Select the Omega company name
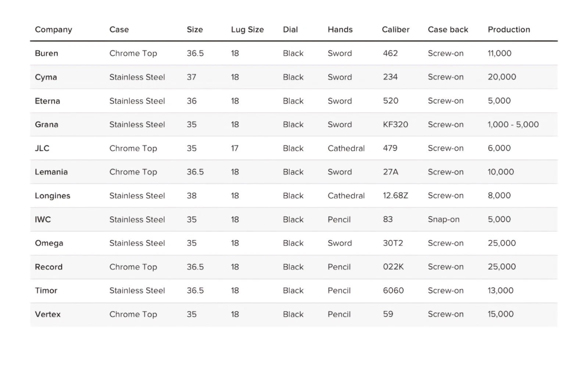The image size is (588, 369). (49, 243)
